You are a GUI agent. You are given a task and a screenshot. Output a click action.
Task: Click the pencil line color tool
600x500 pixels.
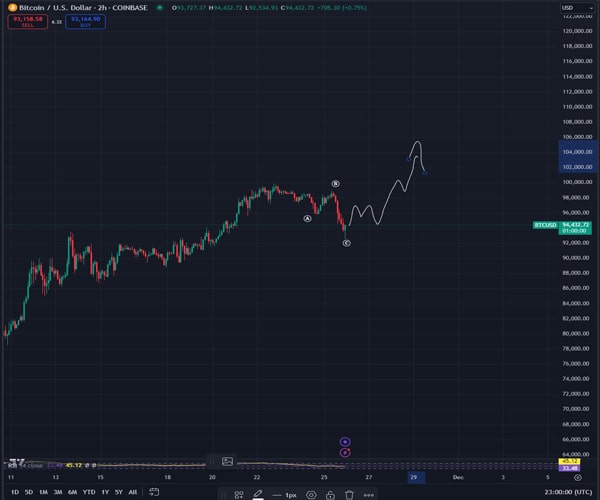(x=258, y=495)
